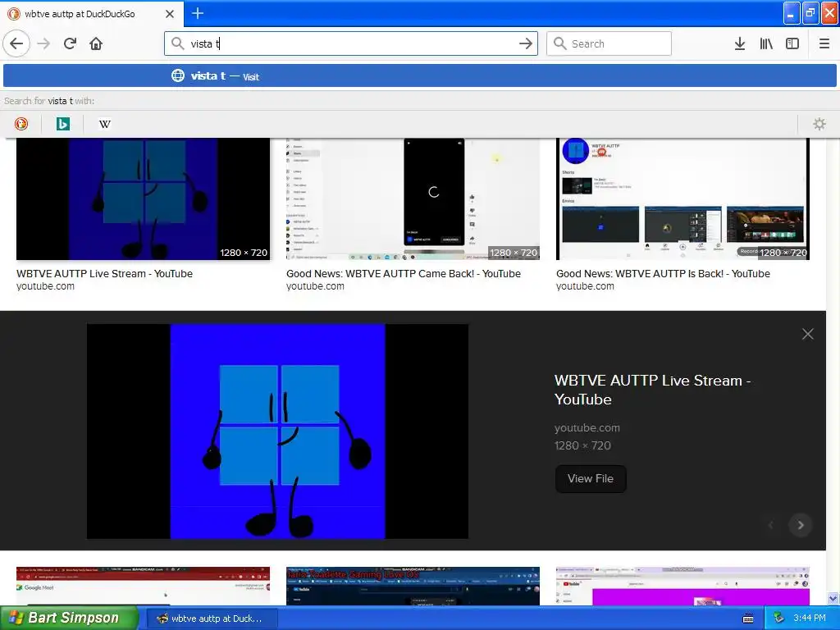Open the hamburger application menu
Image resolution: width=840 pixels, height=630 pixels.
click(x=824, y=43)
